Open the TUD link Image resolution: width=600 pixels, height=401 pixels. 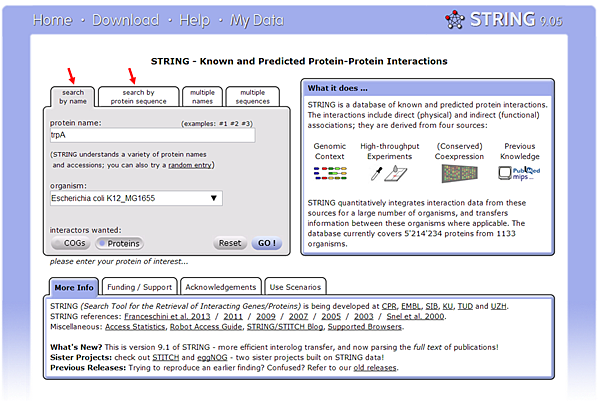click(465, 306)
